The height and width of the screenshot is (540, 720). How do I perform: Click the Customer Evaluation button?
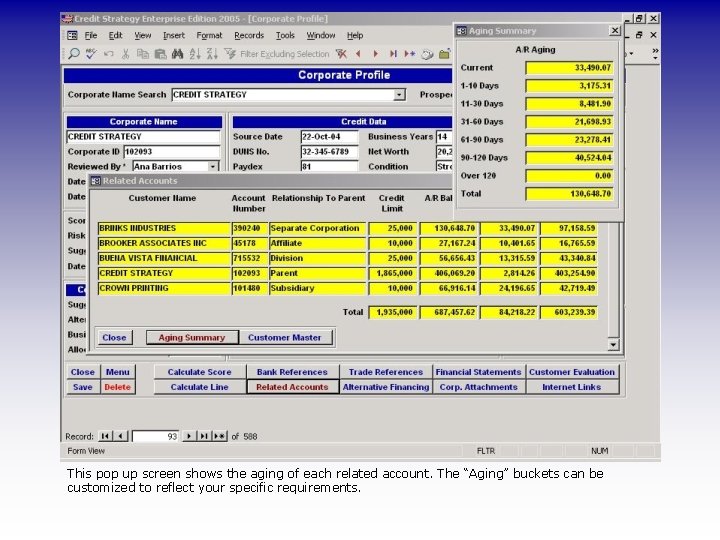pyautogui.click(x=572, y=372)
